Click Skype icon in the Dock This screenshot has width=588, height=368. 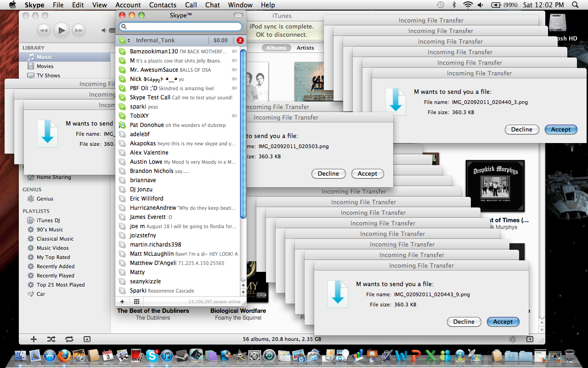[153, 356]
